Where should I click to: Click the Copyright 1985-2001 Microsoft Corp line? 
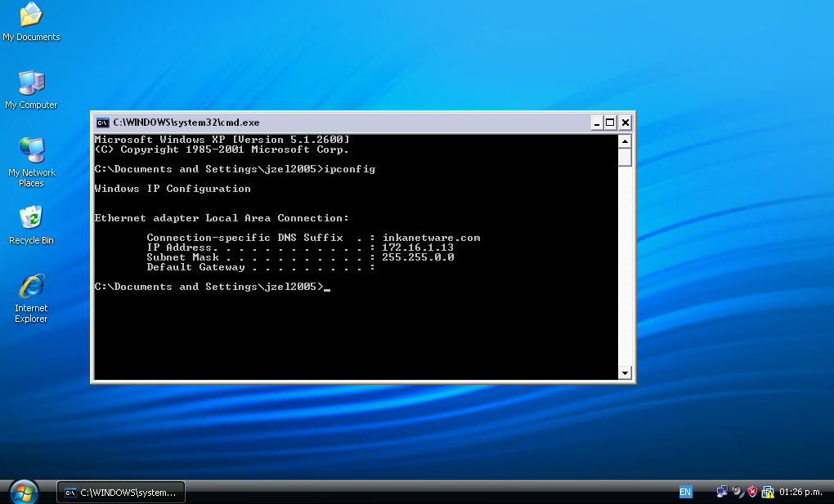click(222, 149)
